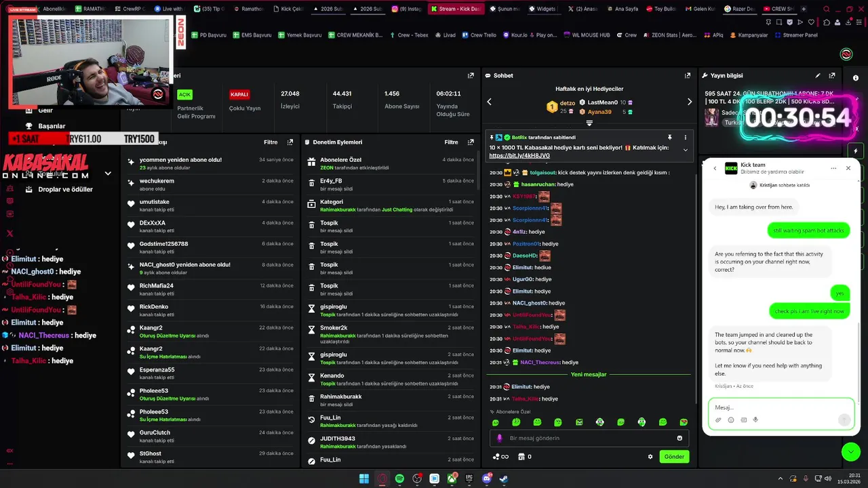Viewport: 868px width, 488px height.
Task: Click the Windows Start button
Action: (x=364, y=479)
